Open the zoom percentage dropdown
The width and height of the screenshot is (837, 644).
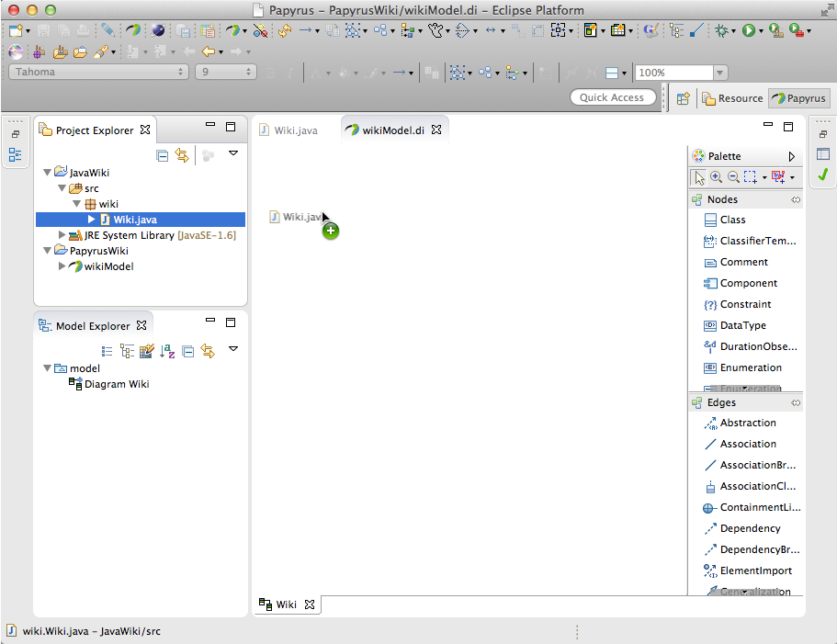pos(720,73)
